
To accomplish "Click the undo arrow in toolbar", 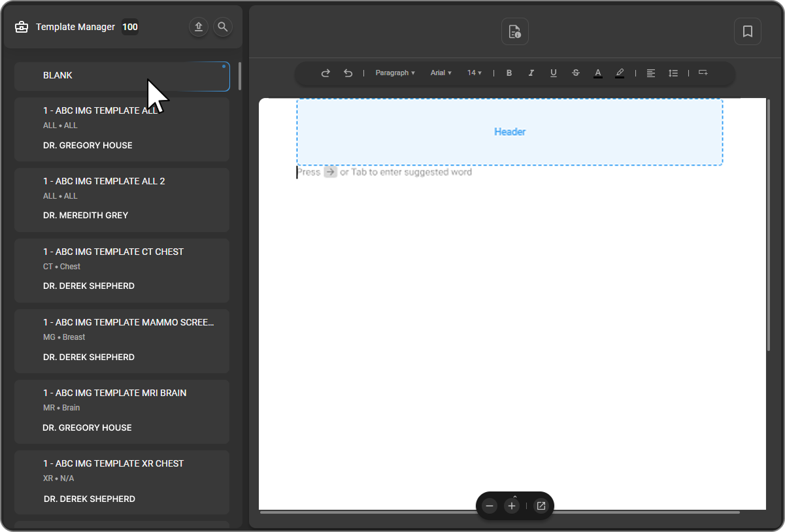I will point(348,73).
